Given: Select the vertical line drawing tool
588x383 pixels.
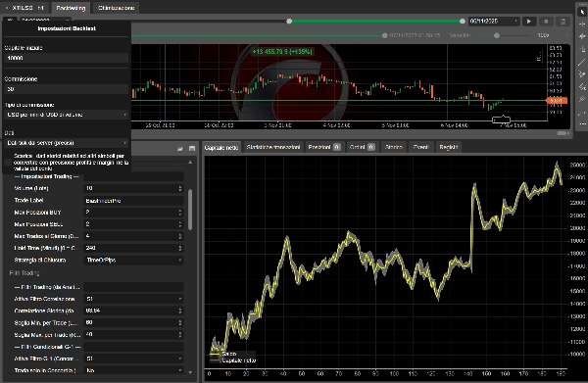Looking at the screenshot, I should click(x=582, y=49).
